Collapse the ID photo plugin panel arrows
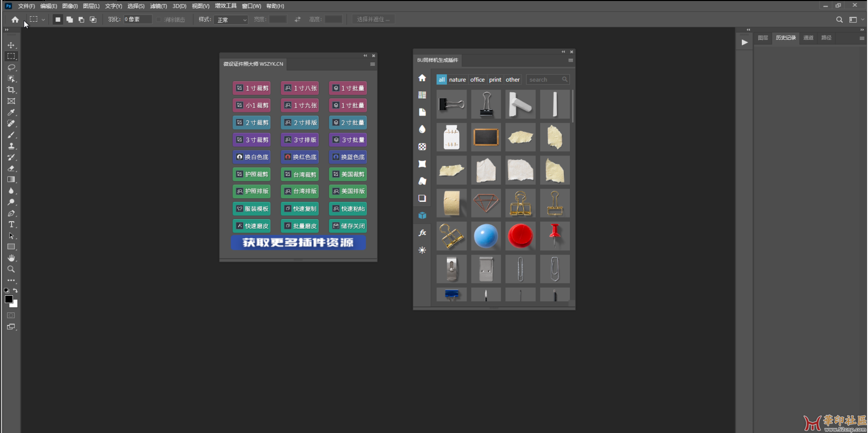 coord(365,56)
